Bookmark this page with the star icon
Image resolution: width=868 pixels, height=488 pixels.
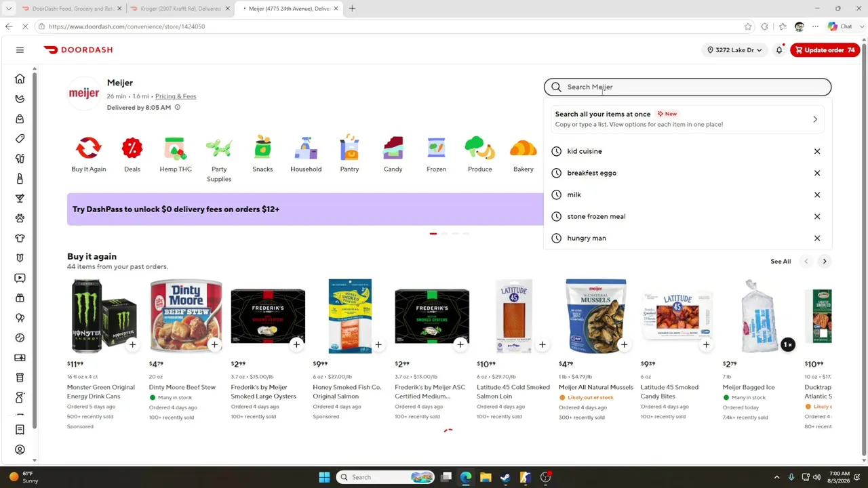click(748, 26)
